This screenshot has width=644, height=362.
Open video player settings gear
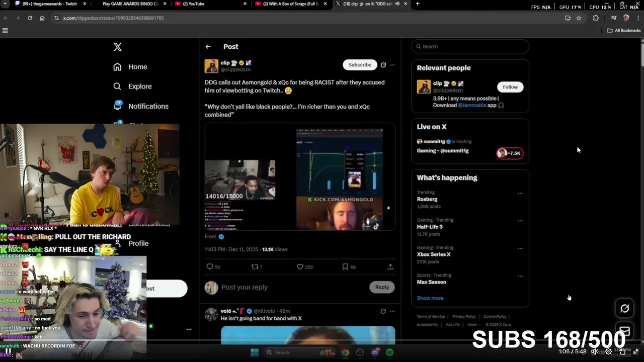pos(608,351)
